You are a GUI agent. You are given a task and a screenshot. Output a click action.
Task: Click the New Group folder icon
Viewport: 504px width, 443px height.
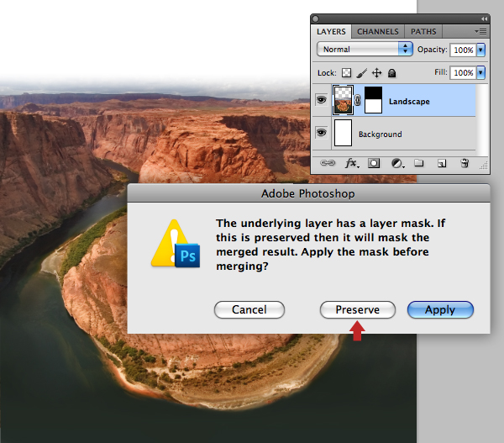(418, 163)
